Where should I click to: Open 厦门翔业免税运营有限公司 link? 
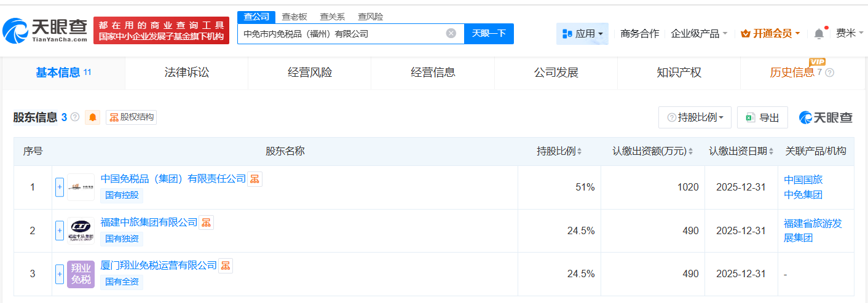coord(159,266)
